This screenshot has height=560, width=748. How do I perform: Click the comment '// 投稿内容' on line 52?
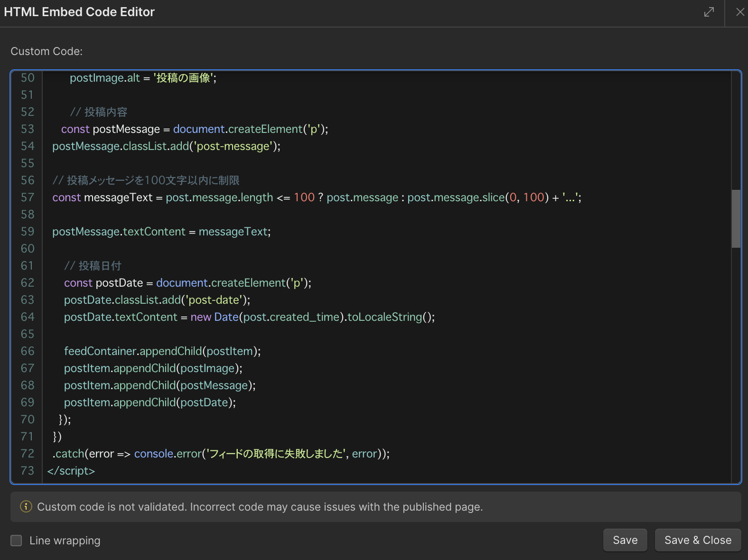[x=99, y=112]
